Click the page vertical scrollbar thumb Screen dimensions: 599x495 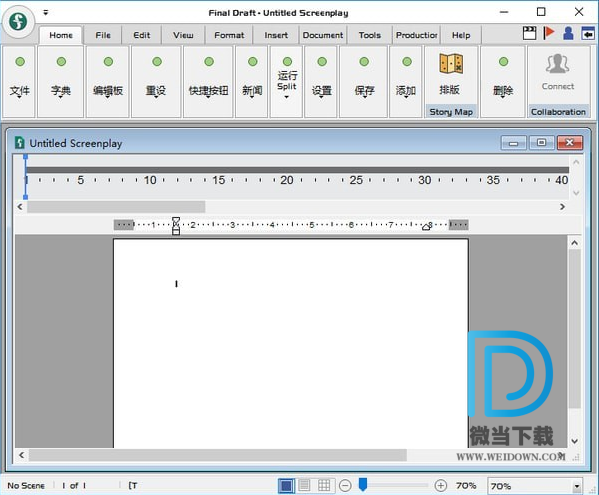(x=575, y=329)
